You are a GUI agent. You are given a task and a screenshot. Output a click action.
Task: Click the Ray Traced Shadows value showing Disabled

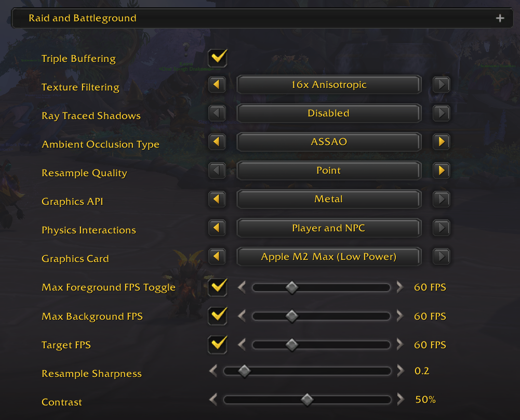[328, 113]
